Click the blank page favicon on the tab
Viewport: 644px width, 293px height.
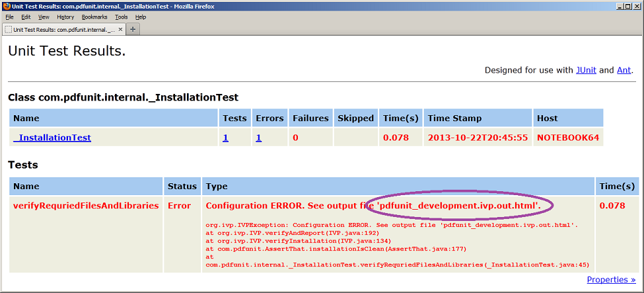[8, 29]
